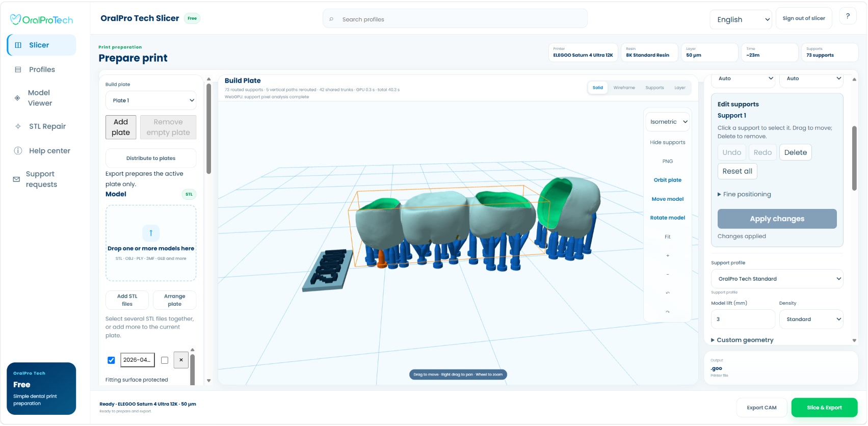
Task: Enable Rotate model mode
Action: [x=668, y=218]
